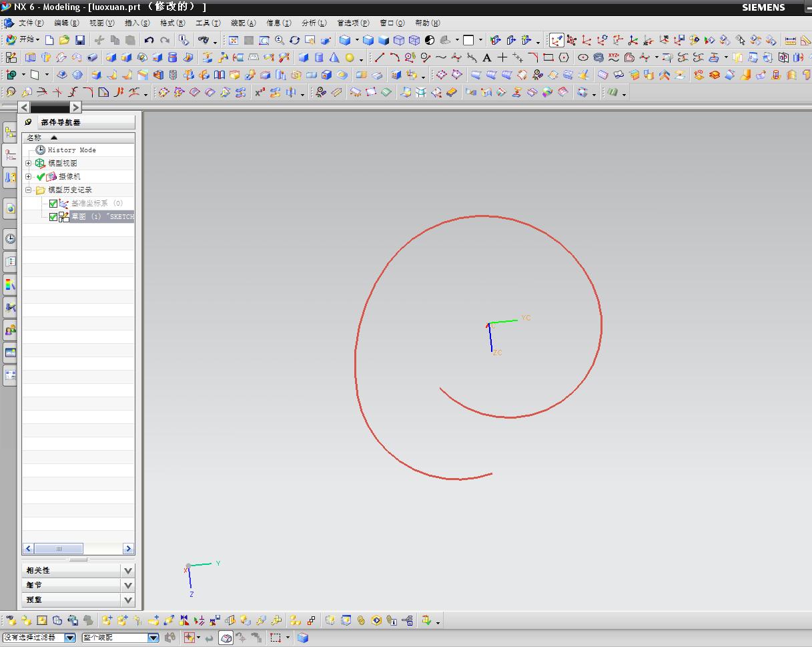
Task: Redo the undone action
Action: pos(165,40)
